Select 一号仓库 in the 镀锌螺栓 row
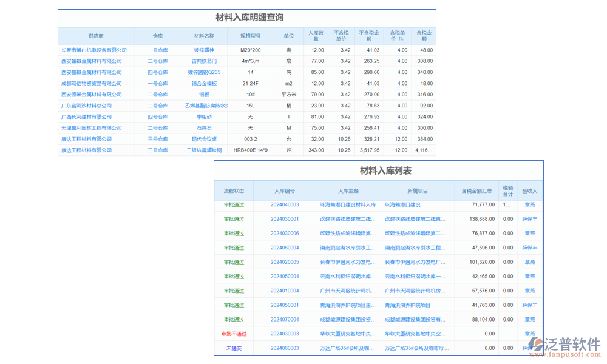607x364 pixels. click(158, 50)
